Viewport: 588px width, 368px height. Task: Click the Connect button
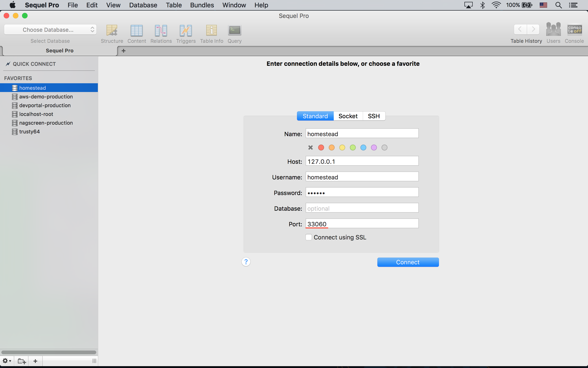click(408, 262)
